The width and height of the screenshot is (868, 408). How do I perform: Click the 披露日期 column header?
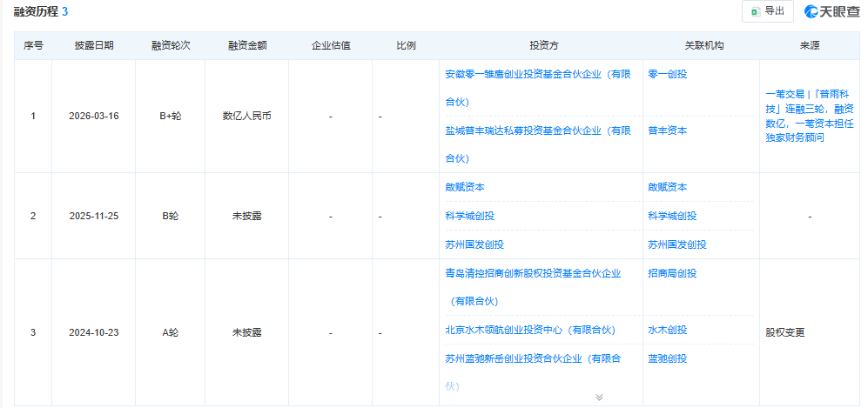coord(93,45)
